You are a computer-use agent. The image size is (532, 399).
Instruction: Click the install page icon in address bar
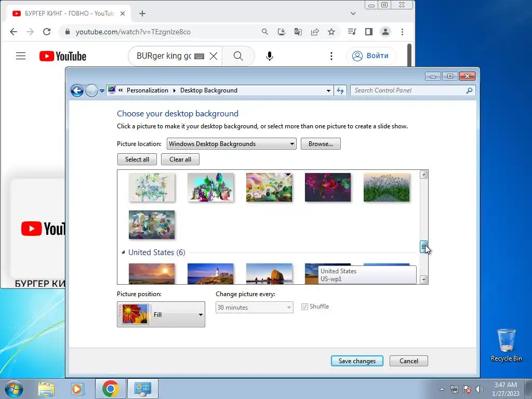281,32
